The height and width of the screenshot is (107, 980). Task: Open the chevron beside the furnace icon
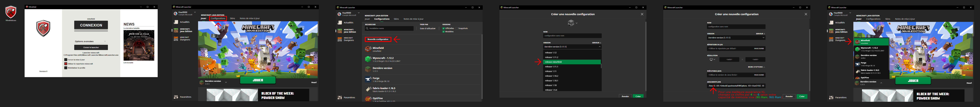pyautogui.click(x=577, y=23)
